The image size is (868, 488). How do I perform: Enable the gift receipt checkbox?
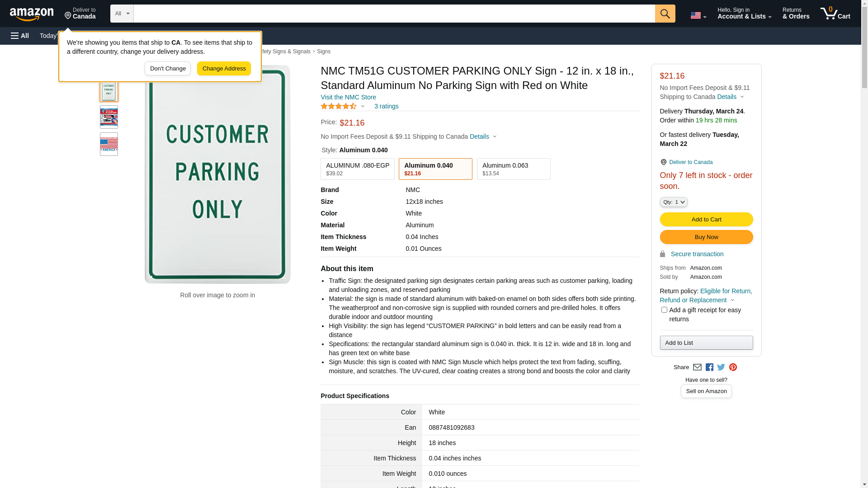click(x=664, y=310)
